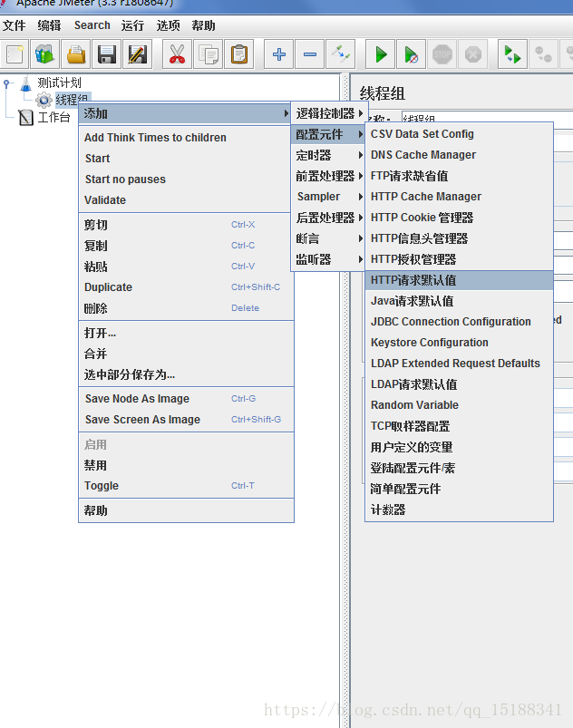
Task: Select the highlighted HTTP请求默认值 item
Action: 460,280
